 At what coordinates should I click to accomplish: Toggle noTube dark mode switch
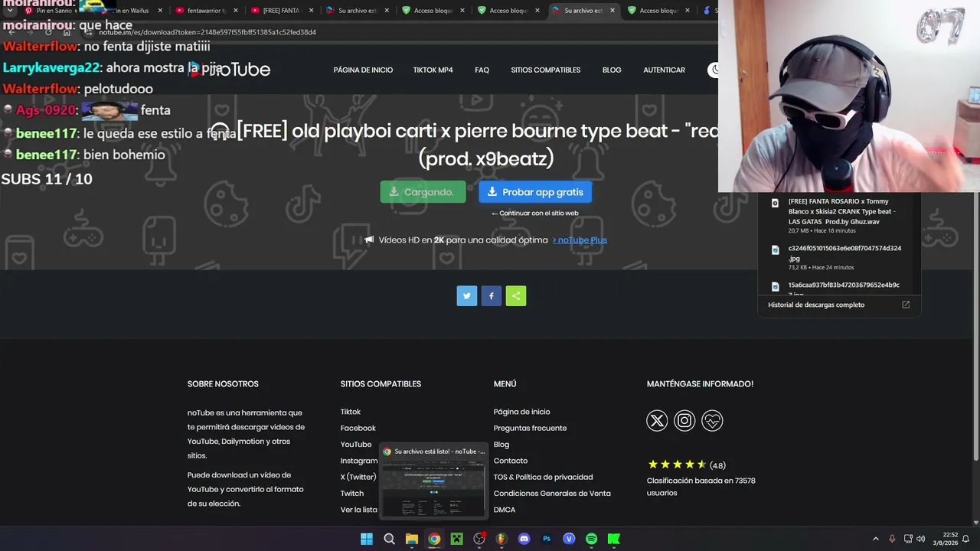[x=714, y=70]
